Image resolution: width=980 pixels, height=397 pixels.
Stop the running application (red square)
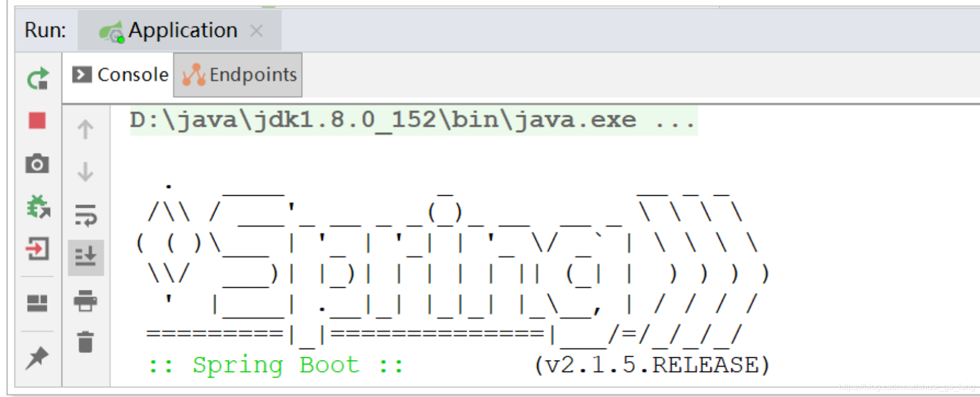[x=37, y=120]
